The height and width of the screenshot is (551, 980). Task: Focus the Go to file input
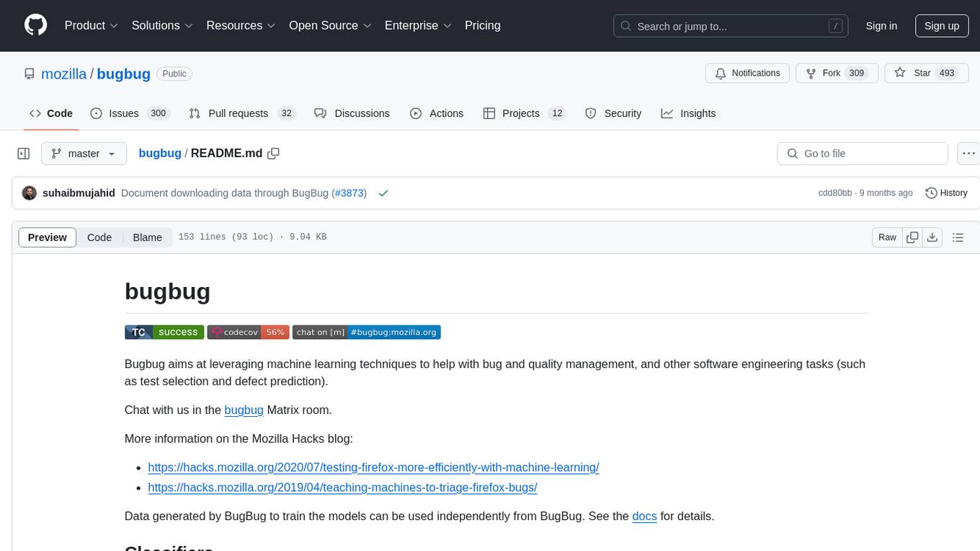pos(863,154)
